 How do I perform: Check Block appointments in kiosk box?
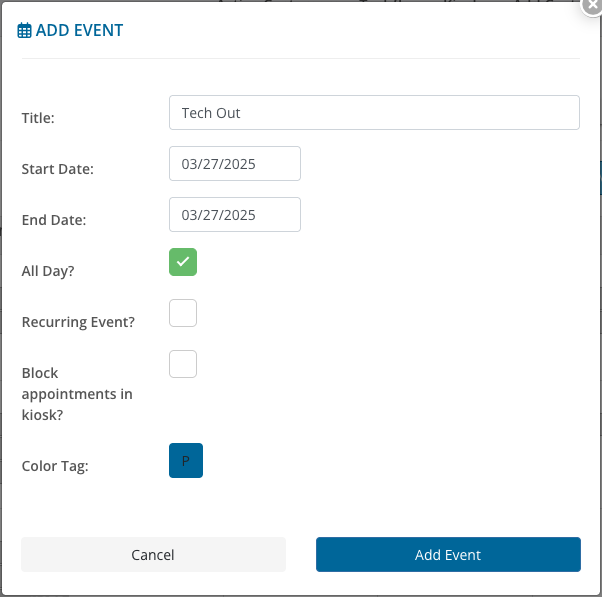click(x=183, y=364)
